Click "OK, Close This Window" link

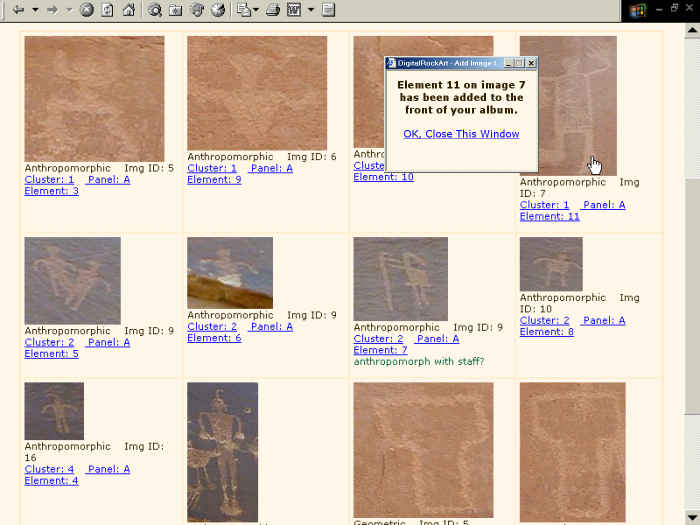[x=461, y=134]
